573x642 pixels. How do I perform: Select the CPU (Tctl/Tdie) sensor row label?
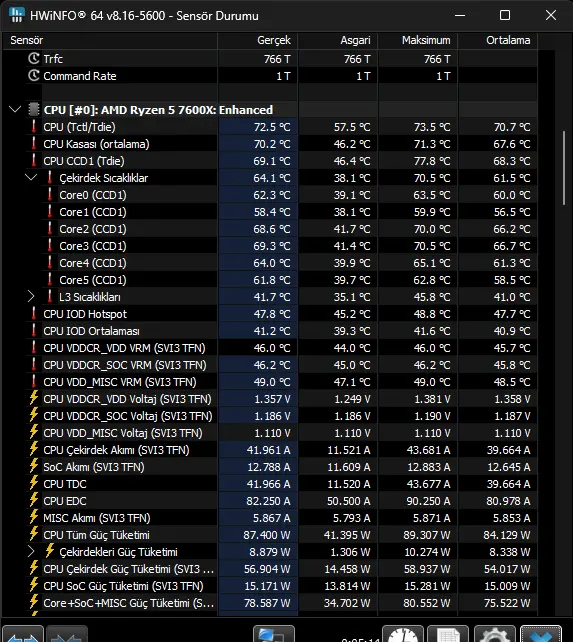79,127
